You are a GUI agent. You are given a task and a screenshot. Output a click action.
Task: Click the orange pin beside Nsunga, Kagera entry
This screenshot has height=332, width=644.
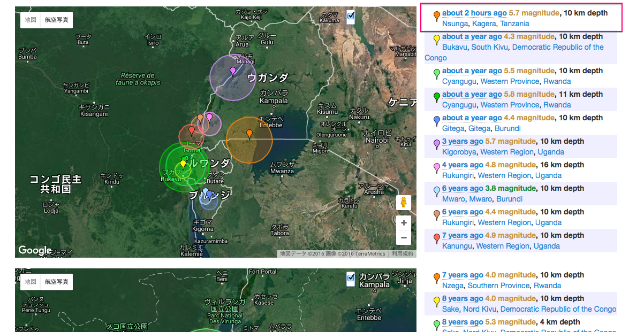437,16
